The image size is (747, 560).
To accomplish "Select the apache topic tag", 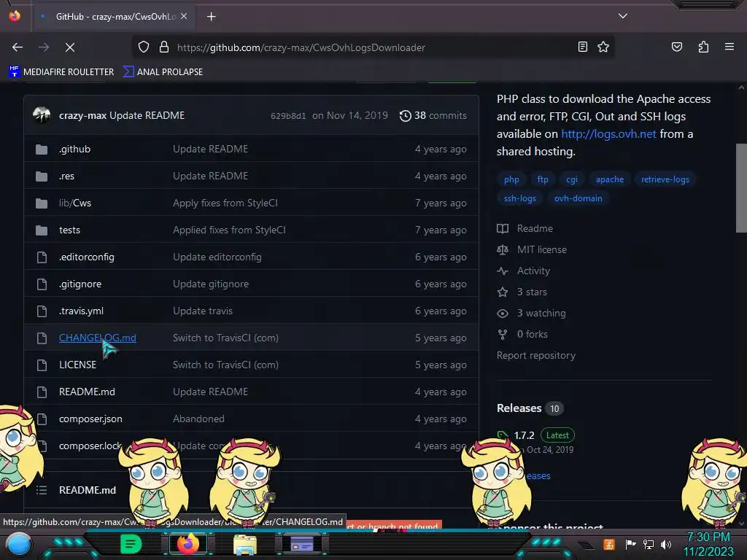I will pos(609,179).
